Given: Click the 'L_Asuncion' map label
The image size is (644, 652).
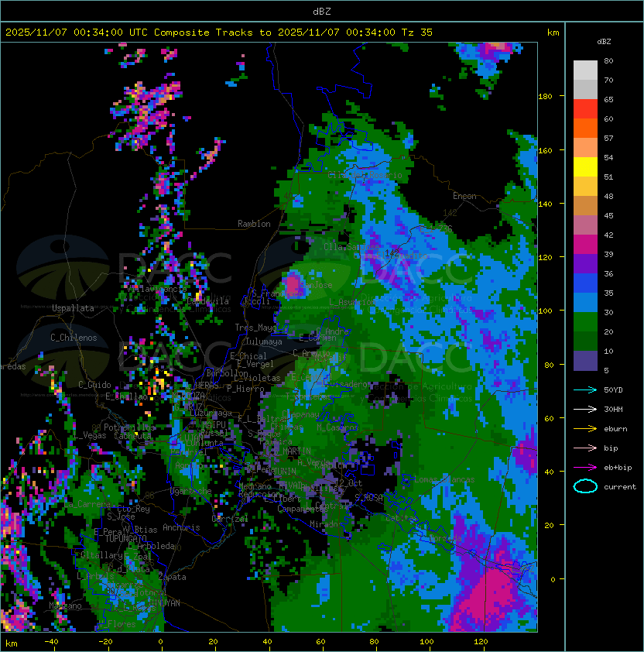Looking at the screenshot, I should [x=352, y=302].
